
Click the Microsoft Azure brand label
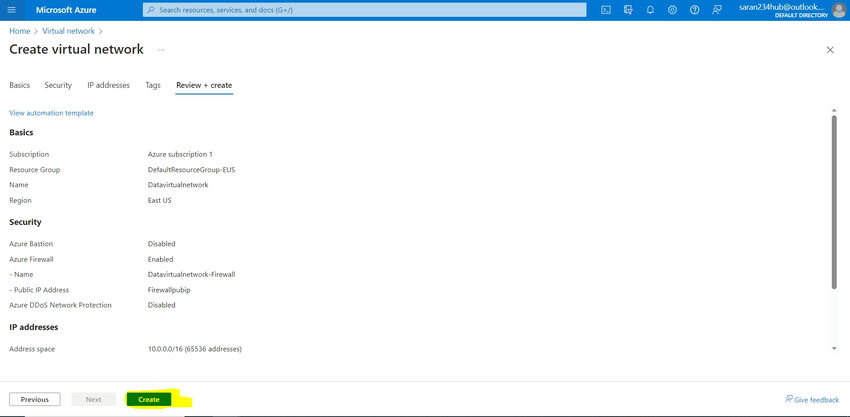pyautogui.click(x=66, y=10)
